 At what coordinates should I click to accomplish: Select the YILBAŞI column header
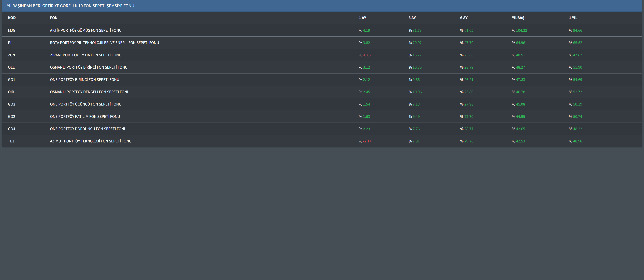(519, 18)
